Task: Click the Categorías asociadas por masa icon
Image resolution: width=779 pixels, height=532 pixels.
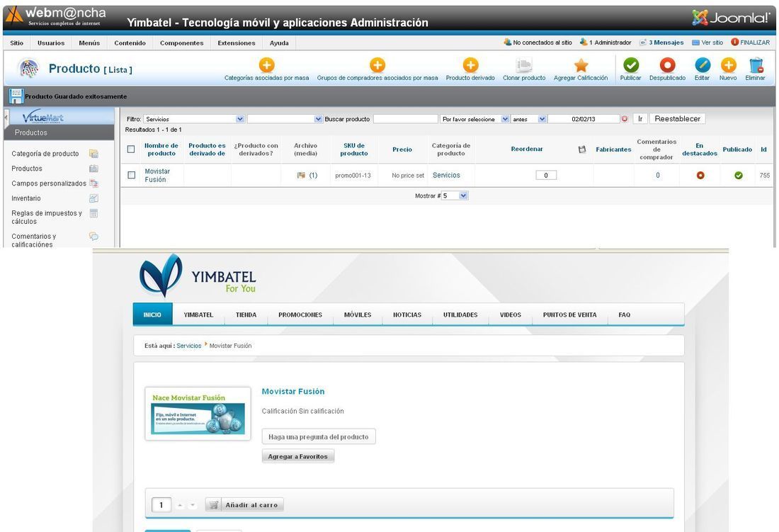Action: point(267,65)
